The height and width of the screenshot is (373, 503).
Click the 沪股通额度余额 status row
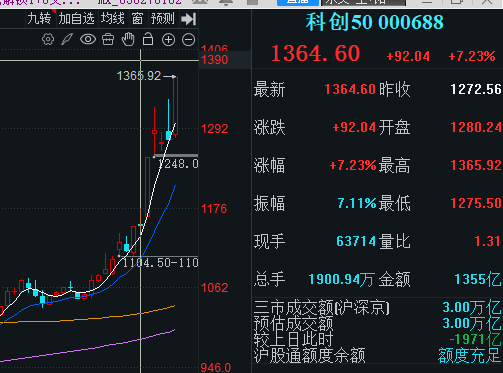point(377,355)
